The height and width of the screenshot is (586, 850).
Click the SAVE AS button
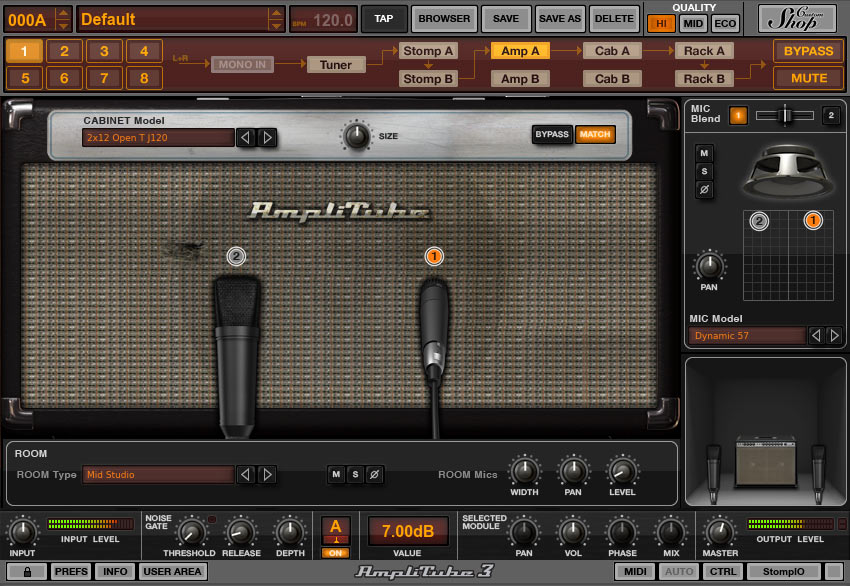pos(559,19)
